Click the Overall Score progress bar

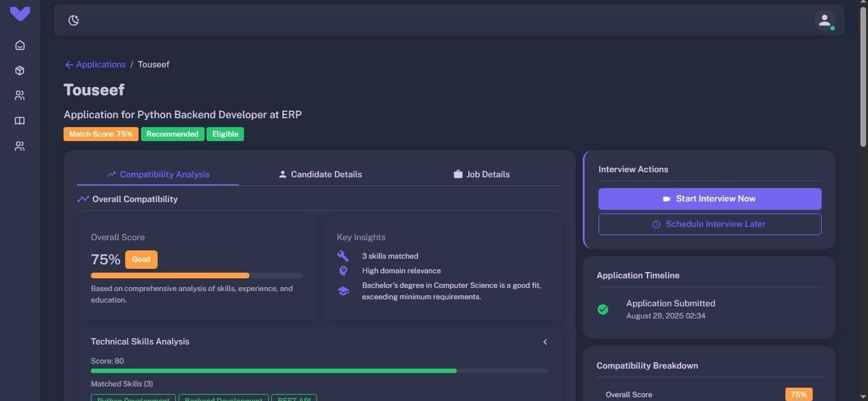tap(196, 275)
